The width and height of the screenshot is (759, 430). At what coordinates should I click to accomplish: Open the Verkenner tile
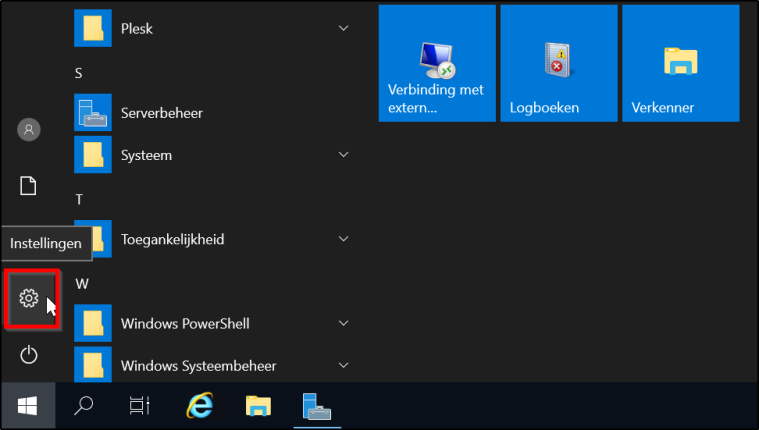pos(680,63)
